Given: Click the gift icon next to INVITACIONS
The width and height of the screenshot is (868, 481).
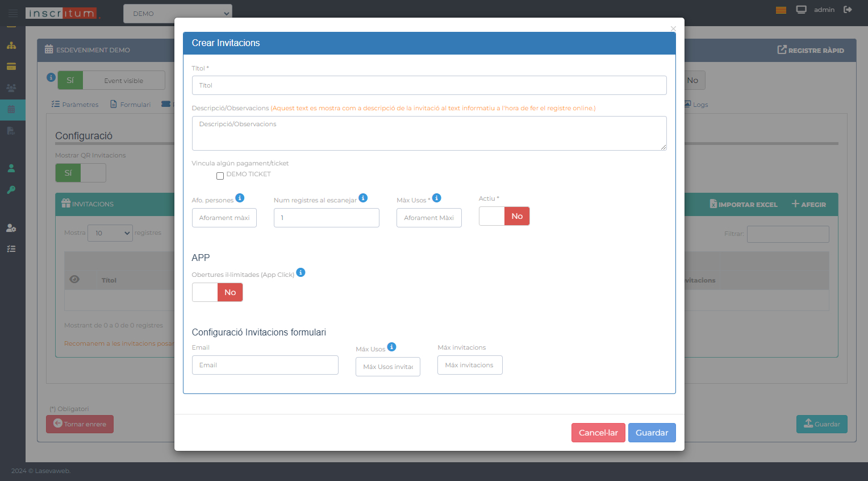Looking at the screenshot, I should [66, 204].
